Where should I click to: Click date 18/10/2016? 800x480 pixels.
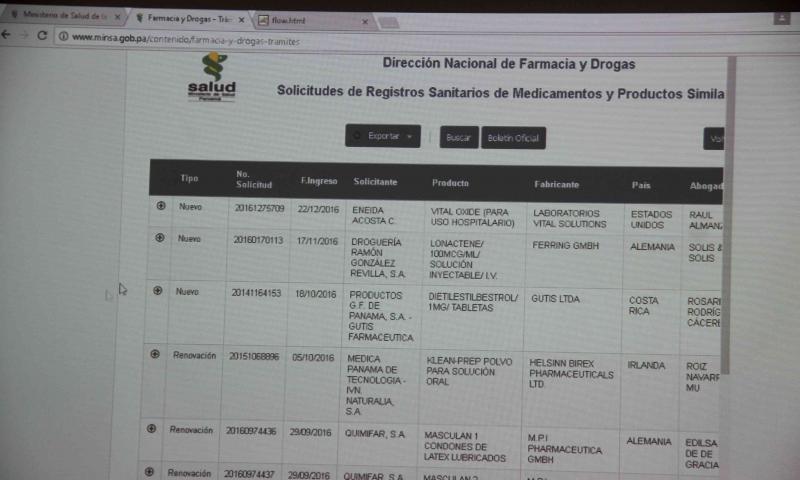point(315,294)
